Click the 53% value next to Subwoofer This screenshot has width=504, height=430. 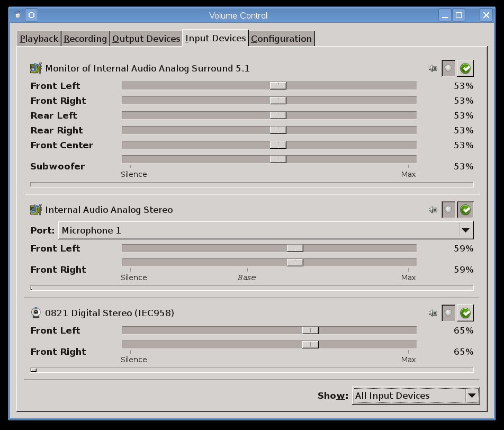(464, 166)
